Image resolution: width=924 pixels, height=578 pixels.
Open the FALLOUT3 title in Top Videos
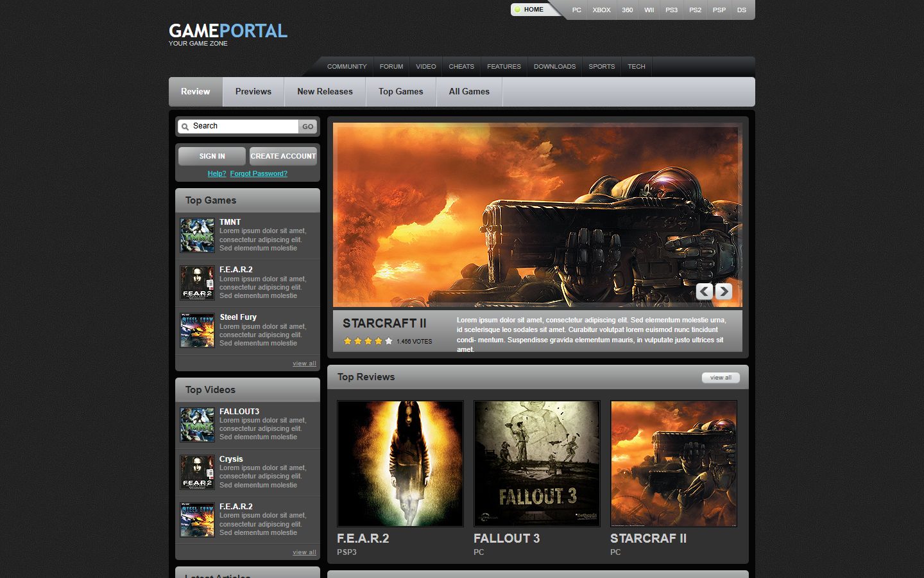[239, 412]
